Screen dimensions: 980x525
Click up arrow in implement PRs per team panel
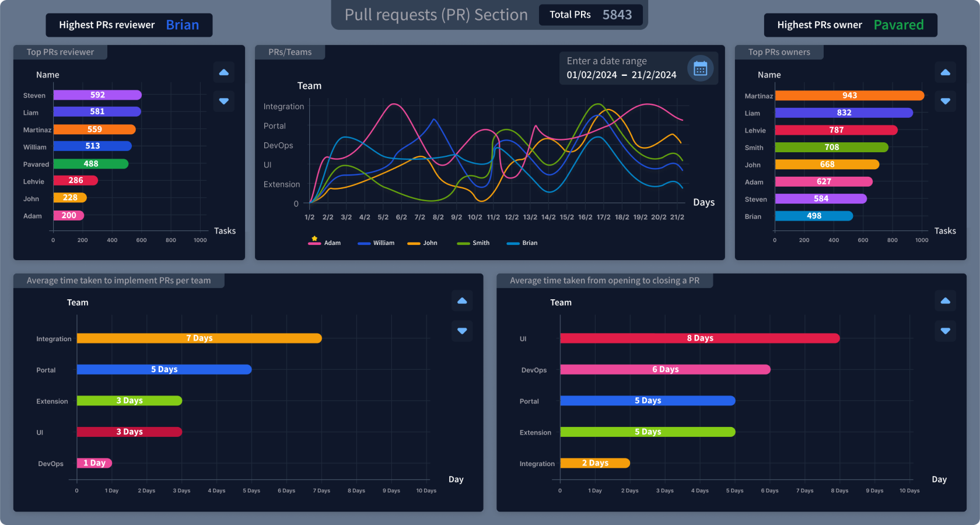pos(462,301)
